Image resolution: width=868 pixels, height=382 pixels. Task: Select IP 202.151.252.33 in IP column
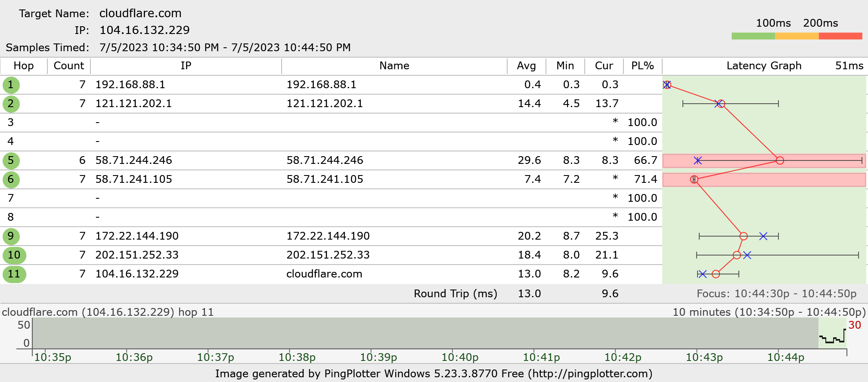tap(137, 255)
